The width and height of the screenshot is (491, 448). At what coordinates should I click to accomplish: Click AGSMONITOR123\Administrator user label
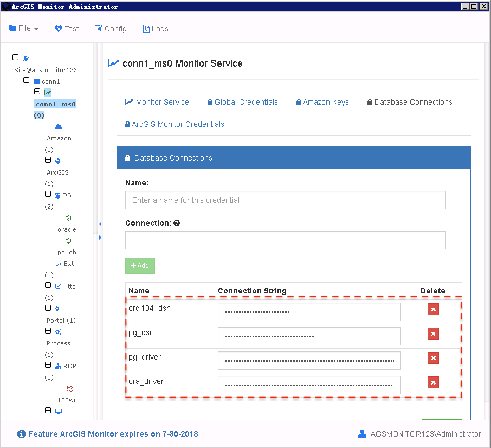(x=425, y=434)
